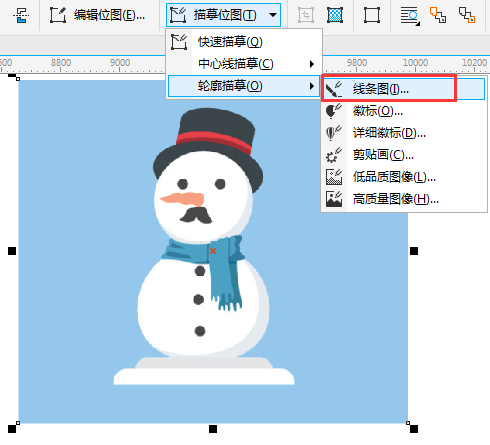The height and width of the screenshot is (445, 490).
Task: Click the trace icon on 描摹位图 button
Action: pyautogui.click(x=178, y=15)
